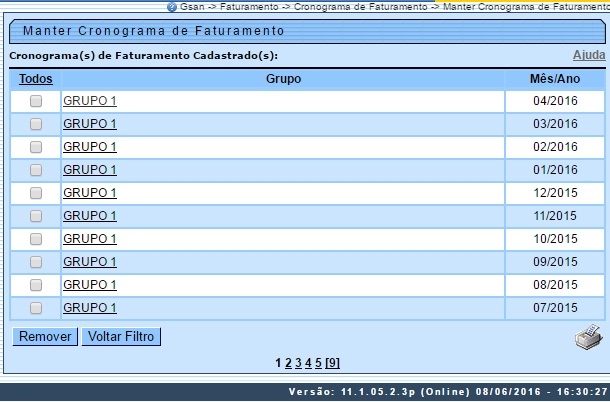Click the Grupo column header
Image resolution: width=610 pixels, height=402 pixels.
pyautogui.click(x=283, y=79)
